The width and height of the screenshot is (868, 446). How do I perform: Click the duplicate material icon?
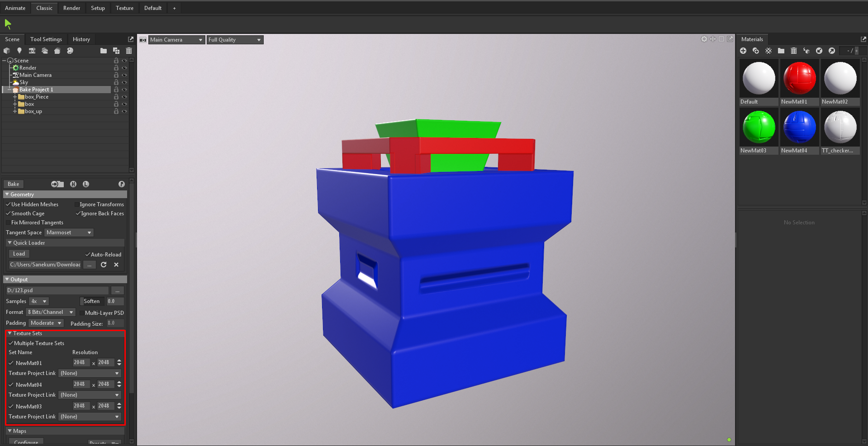[756, 51]
